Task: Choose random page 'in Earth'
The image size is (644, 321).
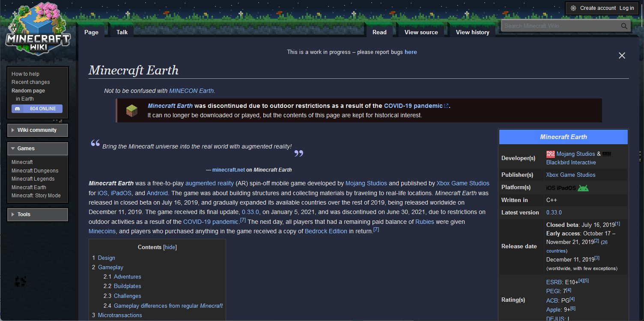Action: point(25,99)
